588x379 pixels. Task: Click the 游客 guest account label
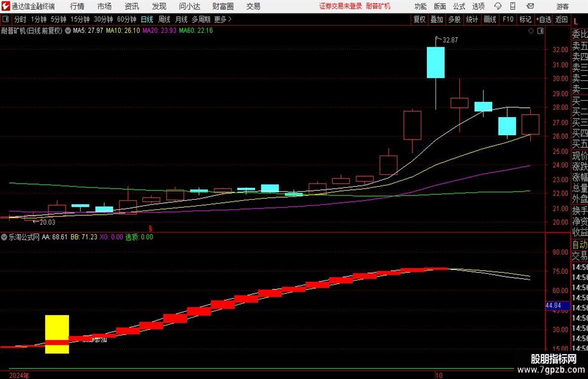[562, 6]
